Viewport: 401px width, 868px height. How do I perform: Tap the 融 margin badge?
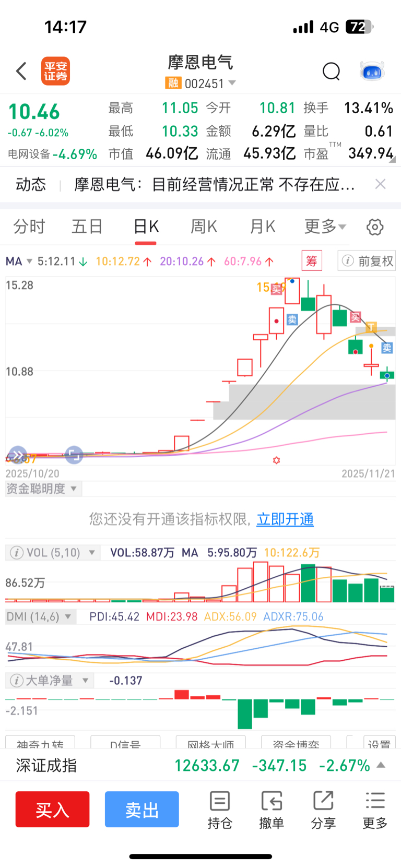173,83
